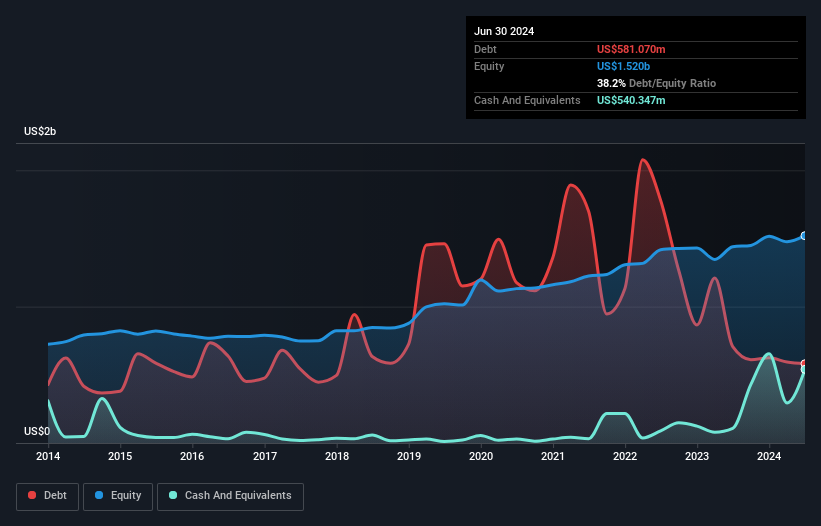Select the teal Cash endpoint marker
Screen dimensions: 821x526
[x=804, y=370]
